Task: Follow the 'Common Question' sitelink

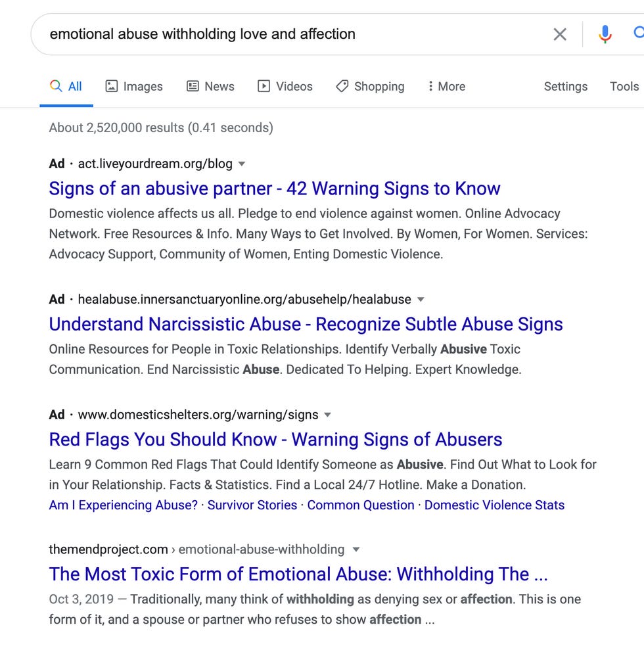Action: point(360,505)
